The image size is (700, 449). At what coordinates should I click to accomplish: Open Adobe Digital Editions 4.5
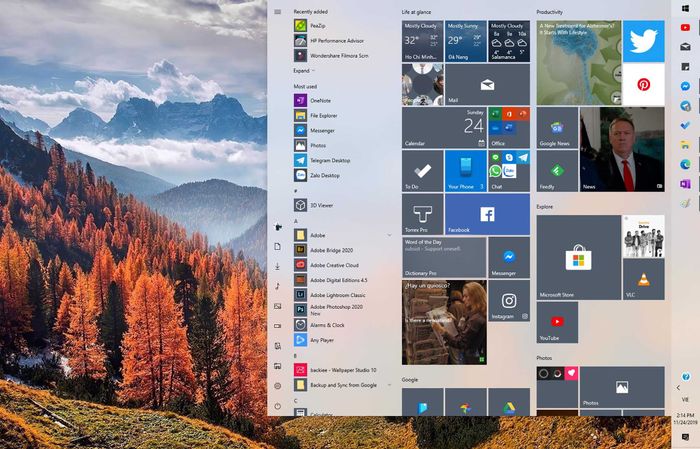point(342,280)
